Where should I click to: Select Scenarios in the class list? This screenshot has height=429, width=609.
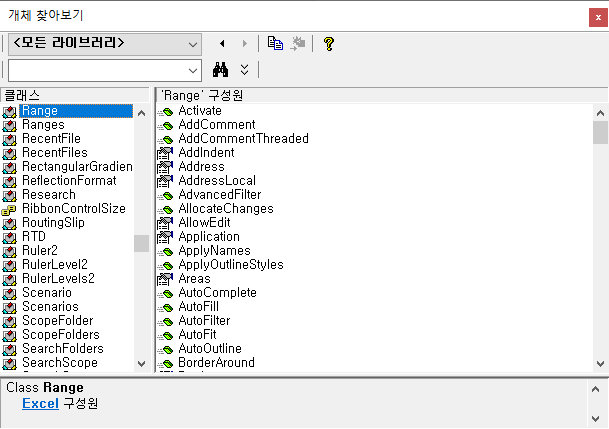(50, 306)
